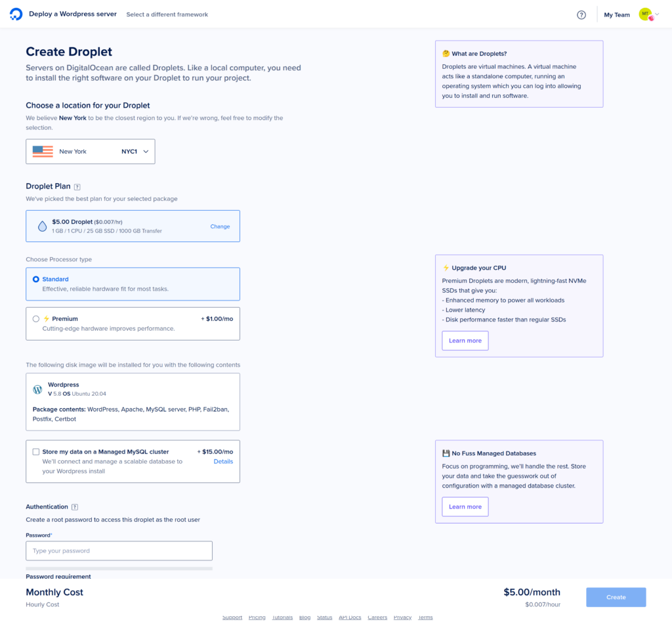Enable the Managed MySQL cluster checkbox
This screenshot has height=628, width=672.
click(x=36, y=452)
